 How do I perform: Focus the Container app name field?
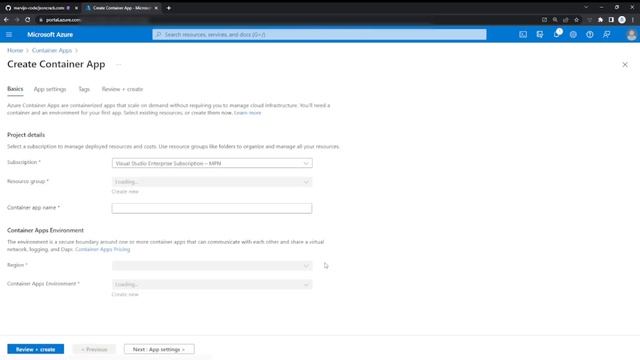coord(212,209)
